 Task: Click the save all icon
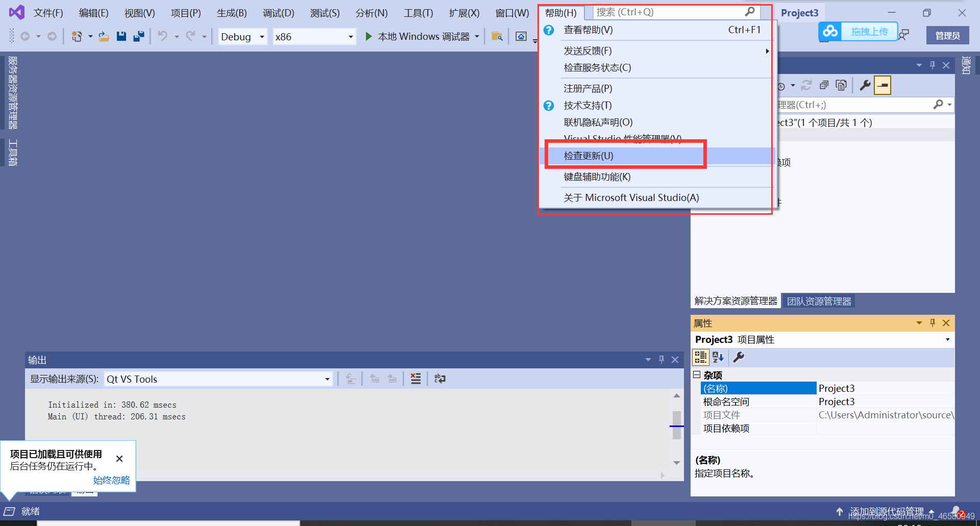(x=138, y=36)
